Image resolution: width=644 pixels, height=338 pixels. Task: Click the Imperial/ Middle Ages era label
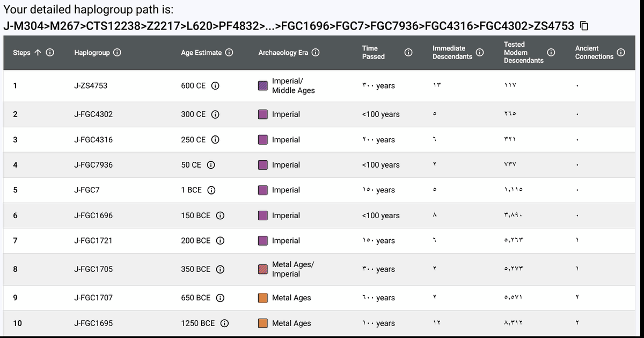(x=294, y=86)
